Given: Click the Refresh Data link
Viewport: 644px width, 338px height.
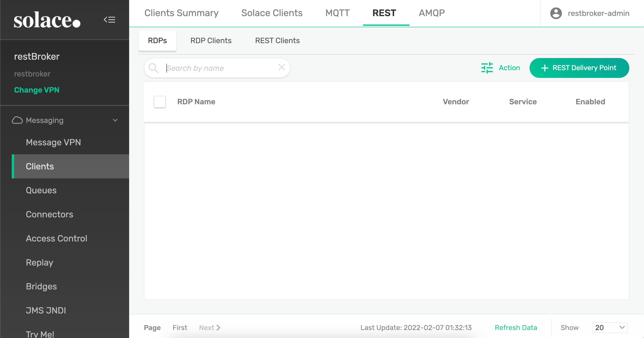Looking at the screenshot, I should click(x=516, y=328).
